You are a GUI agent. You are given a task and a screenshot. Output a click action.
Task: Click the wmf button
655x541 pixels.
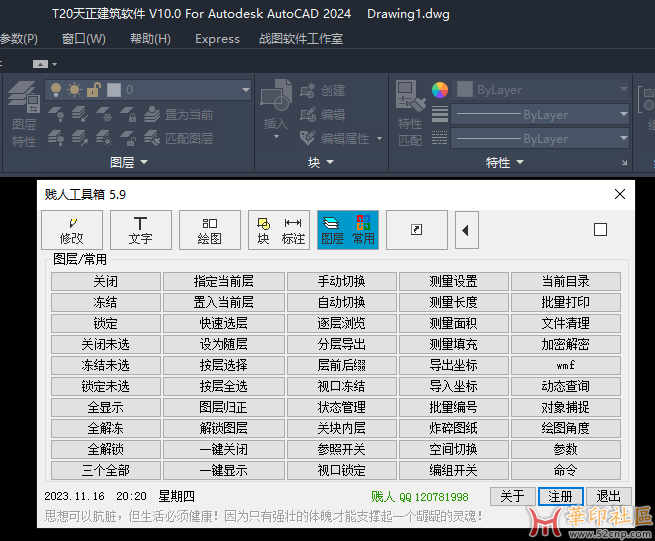click(x=566, y=366)
